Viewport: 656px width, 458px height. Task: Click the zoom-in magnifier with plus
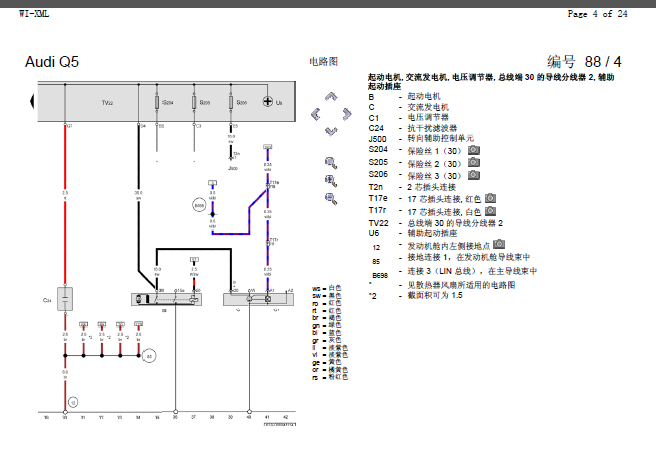[x=331, y=181]
